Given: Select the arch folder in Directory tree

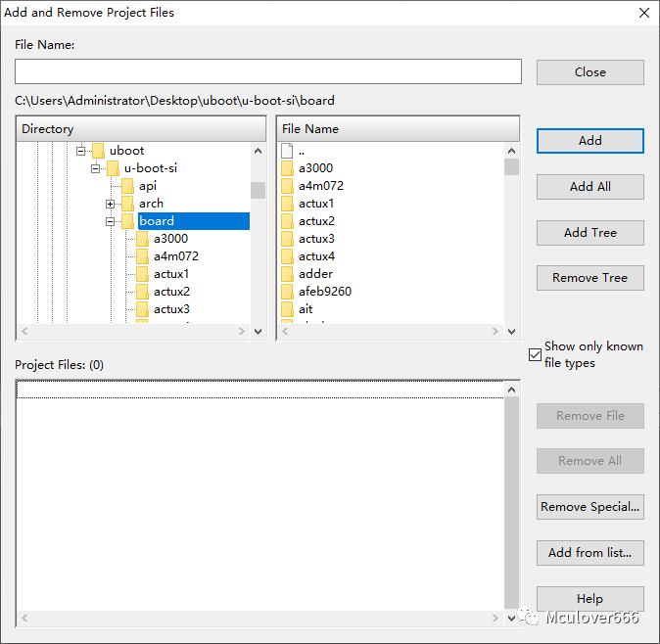Looking at the screenshot, I should 151,204.
